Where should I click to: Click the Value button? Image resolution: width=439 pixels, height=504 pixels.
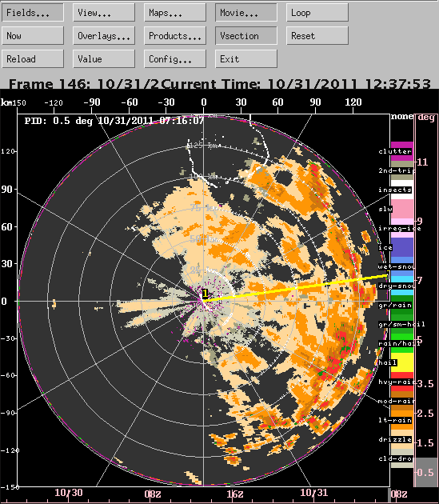tap(104, 59)
